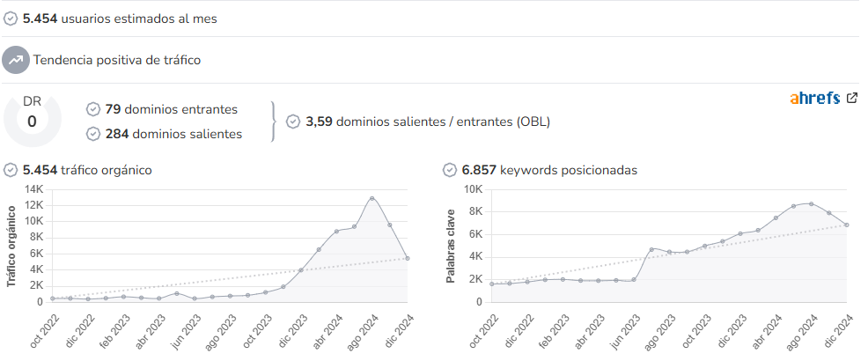This screenshot has width=868, height=361.
Task: Click 'jun 2023' label under traffic chart
Action: click(186, 331)
